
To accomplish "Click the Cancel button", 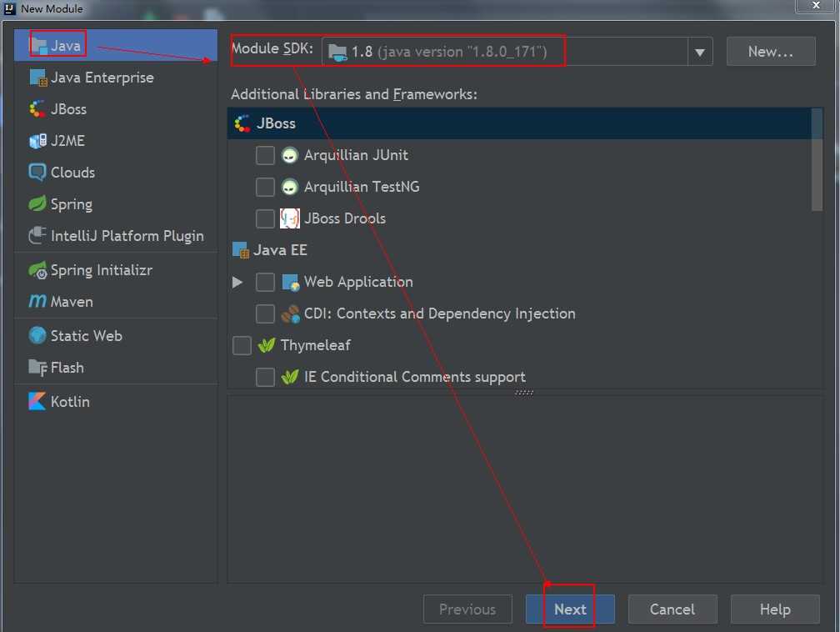I will (x=672, y=609).
